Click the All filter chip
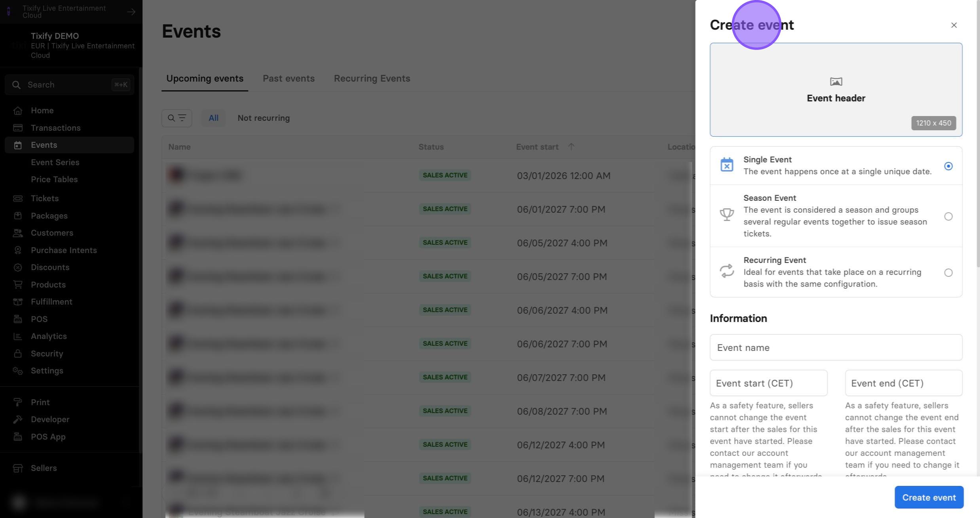980x518 pixels. [x=213, y=118]
